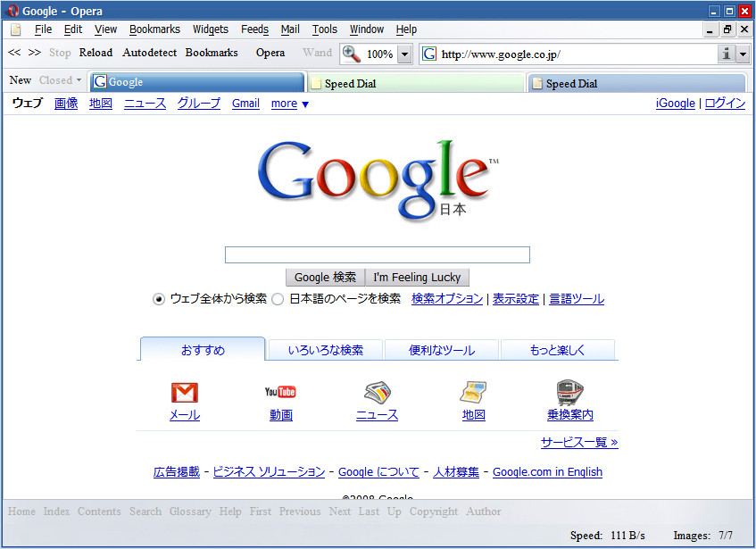Switch to the second Speed Dial tab

point(637,83)
